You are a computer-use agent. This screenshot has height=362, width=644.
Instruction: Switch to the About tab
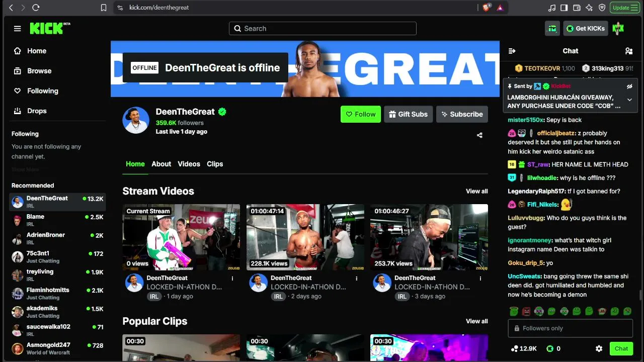point(162,164)
